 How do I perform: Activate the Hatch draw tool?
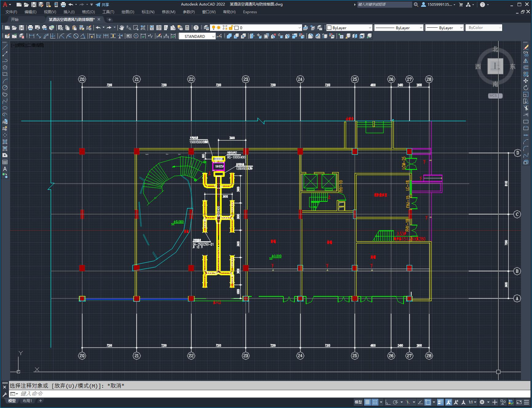5,142
